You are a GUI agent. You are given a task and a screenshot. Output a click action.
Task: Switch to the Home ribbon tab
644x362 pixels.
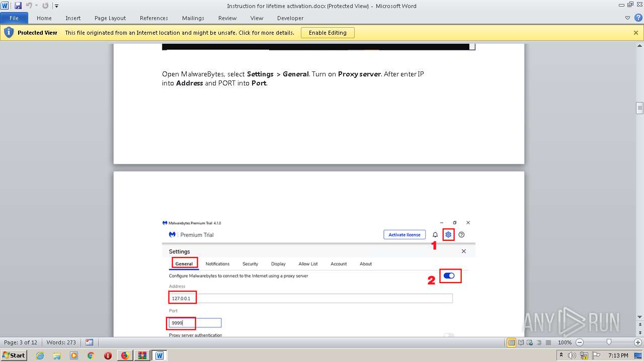[x=44, y=18]
